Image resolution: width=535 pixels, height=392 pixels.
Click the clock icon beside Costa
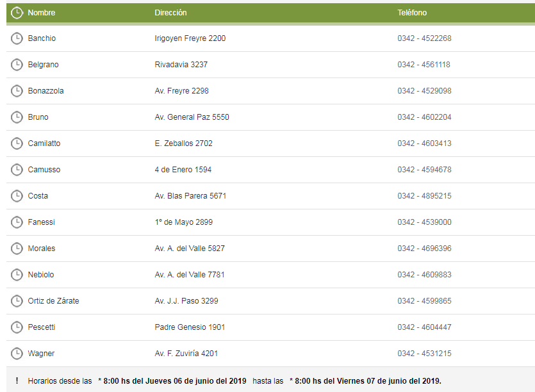pyautogui.click(x=17, y=196)
